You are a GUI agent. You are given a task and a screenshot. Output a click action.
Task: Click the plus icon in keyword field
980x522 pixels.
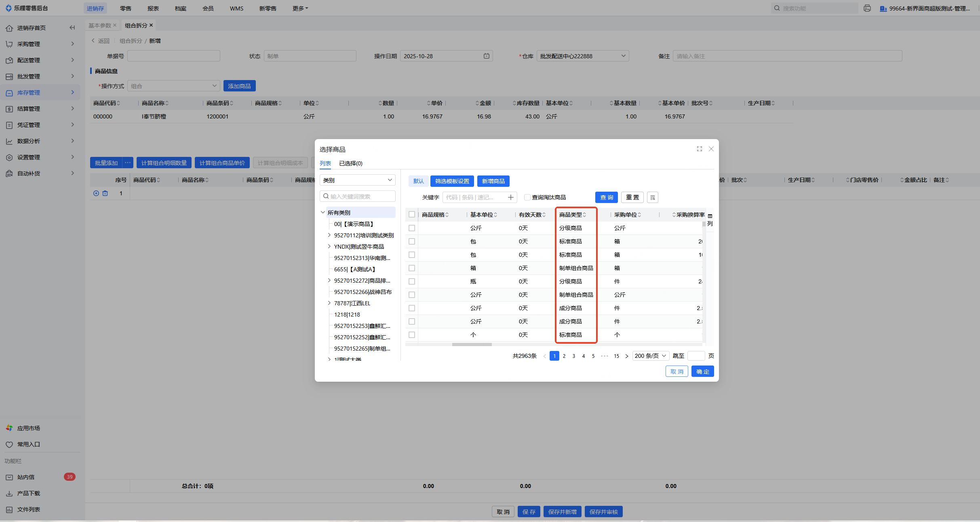pos(511,197)
